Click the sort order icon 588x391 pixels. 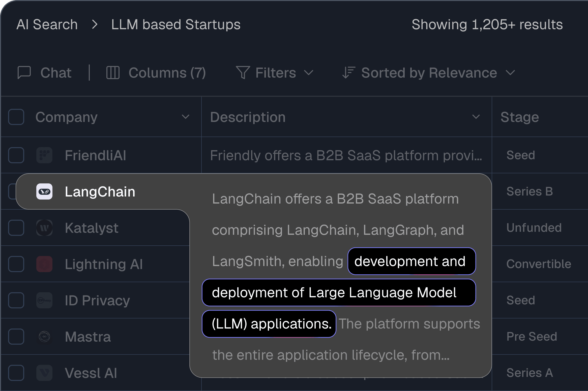coord(348,73)
